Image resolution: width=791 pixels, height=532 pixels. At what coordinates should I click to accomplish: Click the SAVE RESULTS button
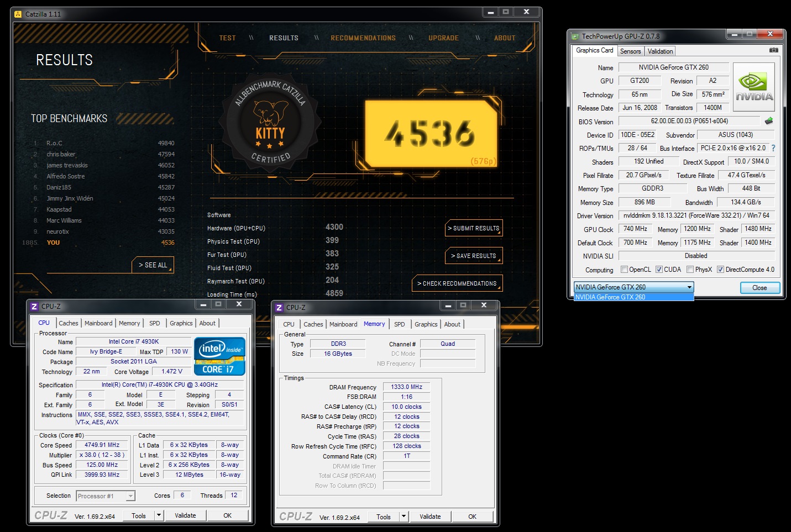(x=474, y=256)
